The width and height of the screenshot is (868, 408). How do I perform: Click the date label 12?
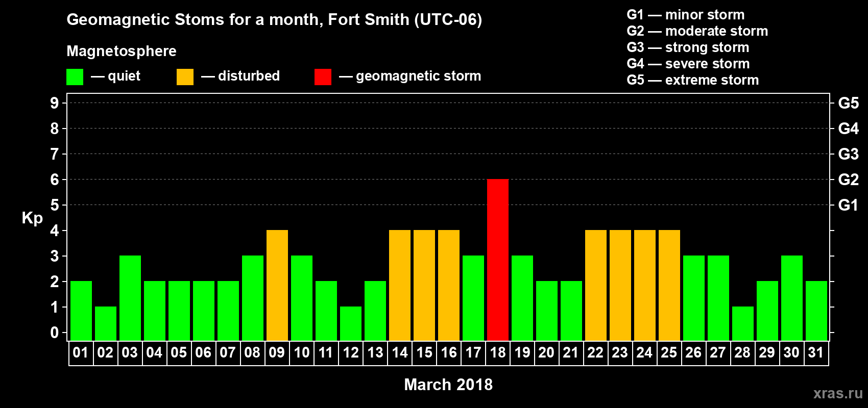tap(350, 353)
